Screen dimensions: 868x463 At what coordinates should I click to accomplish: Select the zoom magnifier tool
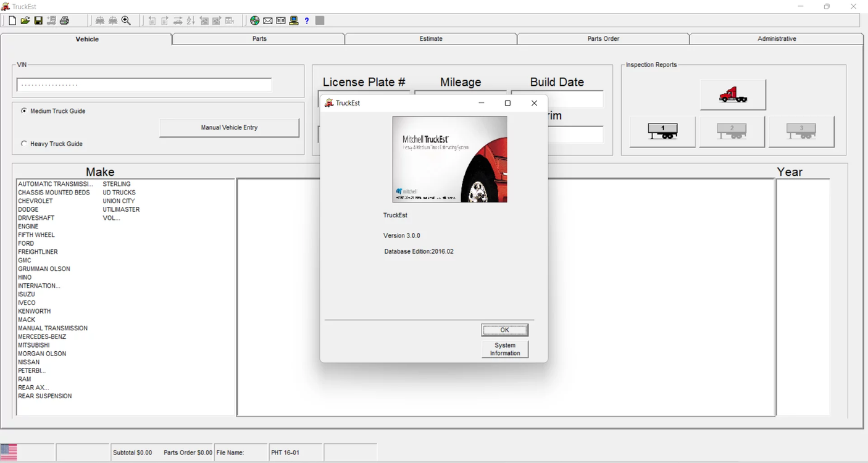[126, 20]
